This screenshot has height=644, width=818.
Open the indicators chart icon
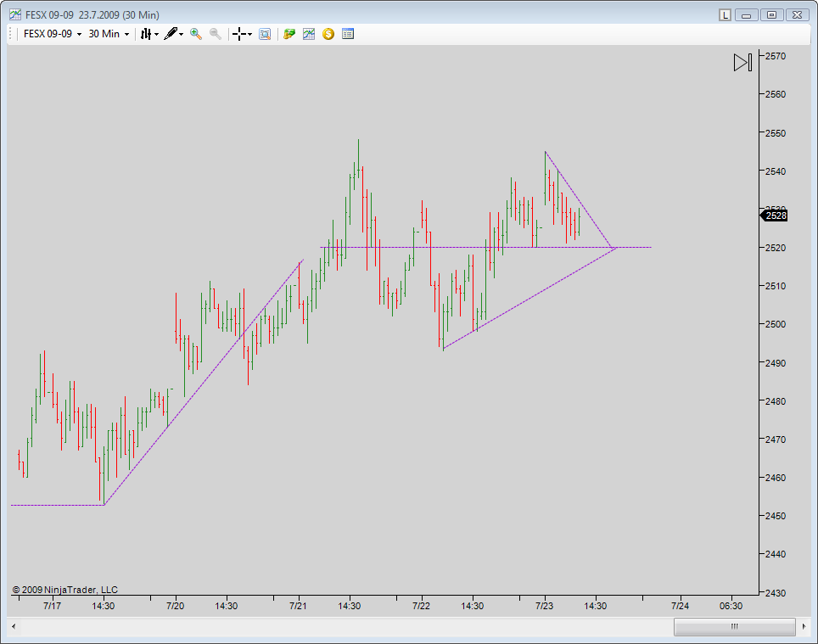[x=309, y=34]
